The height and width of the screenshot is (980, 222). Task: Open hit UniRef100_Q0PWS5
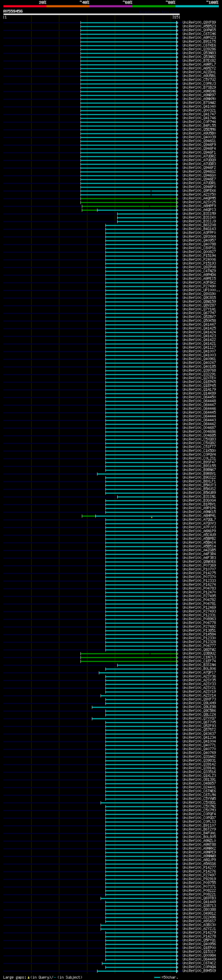click(199, 30)
